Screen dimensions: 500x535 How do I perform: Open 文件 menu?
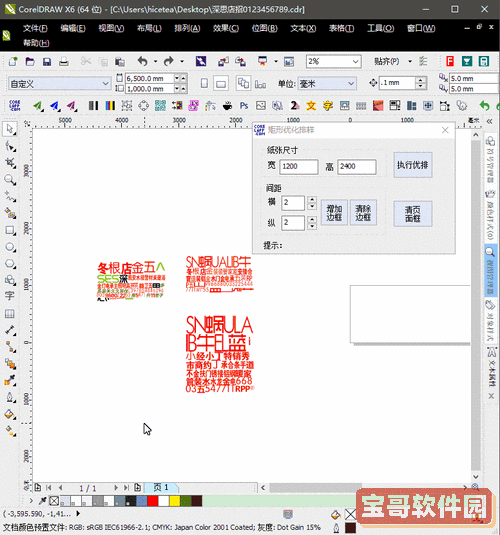35,28
